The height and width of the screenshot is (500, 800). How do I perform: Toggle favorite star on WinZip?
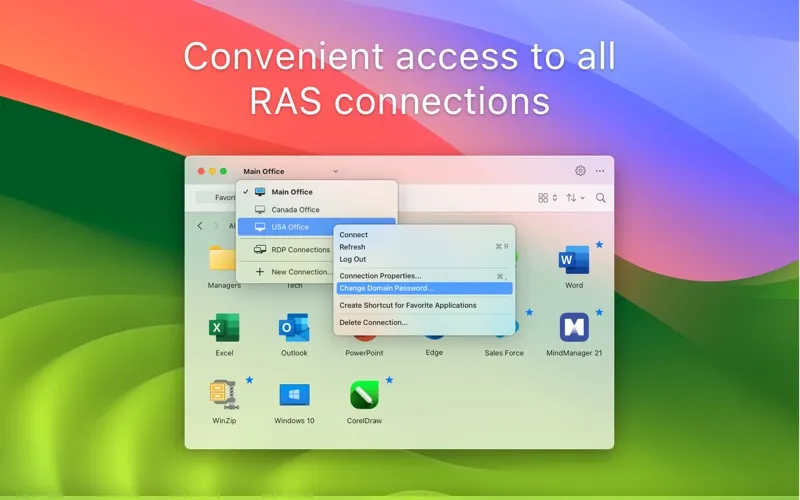[249, 380]
